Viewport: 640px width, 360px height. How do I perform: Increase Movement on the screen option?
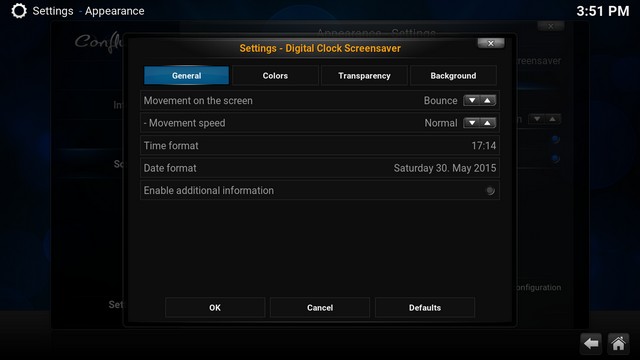coord(488,100)
